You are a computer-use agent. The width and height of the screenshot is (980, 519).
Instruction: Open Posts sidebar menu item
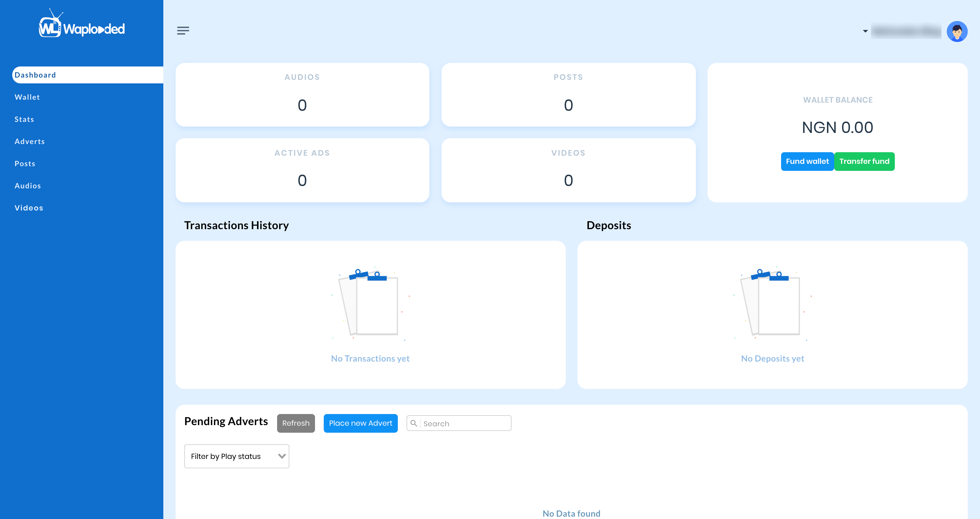pos(25,164)
